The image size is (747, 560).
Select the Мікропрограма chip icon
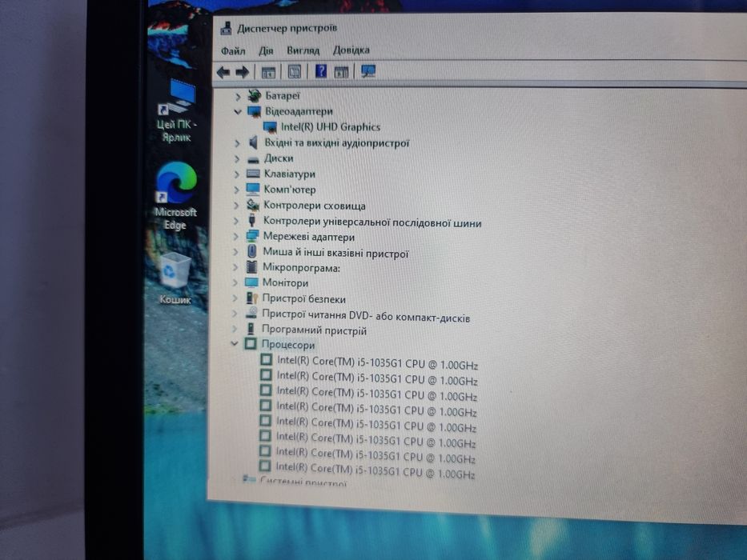[251, 267]
